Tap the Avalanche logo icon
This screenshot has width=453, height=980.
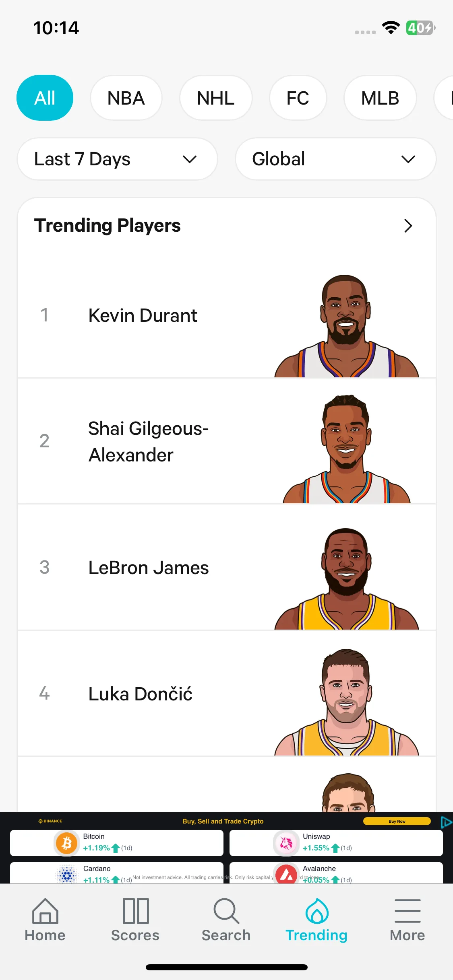(286, 874)
